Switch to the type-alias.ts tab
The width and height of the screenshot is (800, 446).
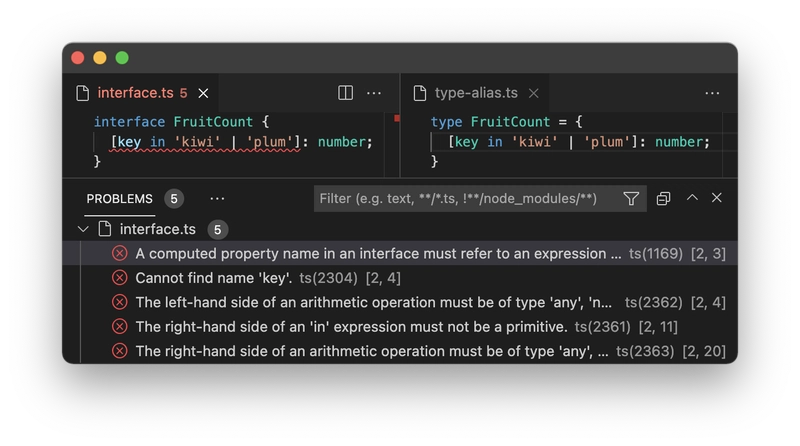476,93
